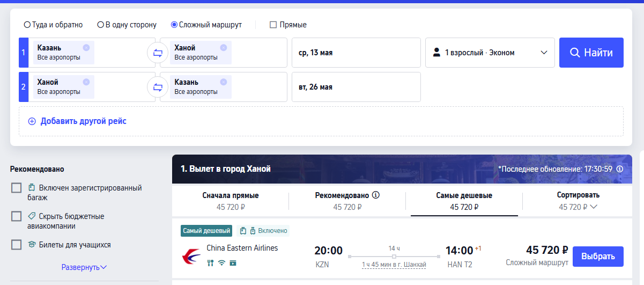Enable Скрыть бюджетные авиакомпании filter
The image size is (644, 285).
(x=17, y=216)
